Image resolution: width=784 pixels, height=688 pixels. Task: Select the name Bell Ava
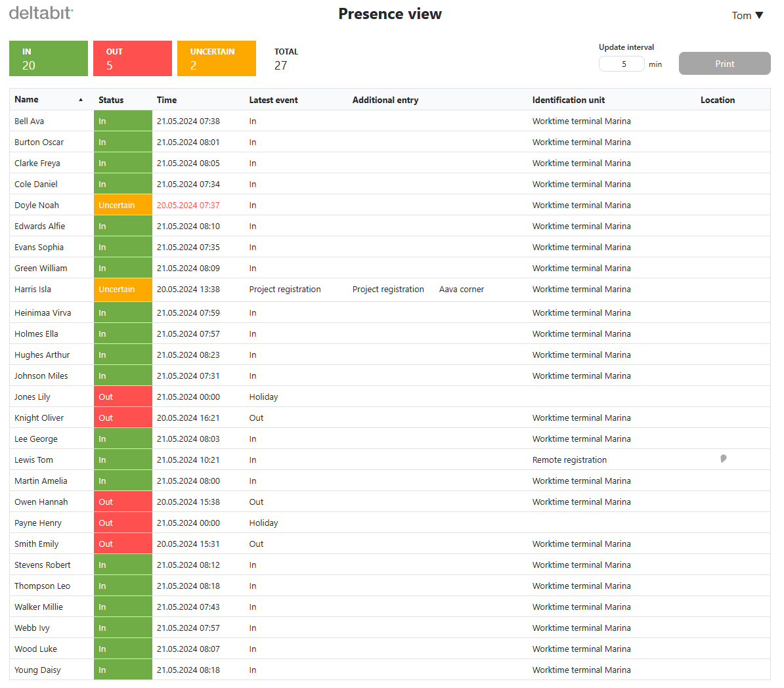tap(29, 121)
